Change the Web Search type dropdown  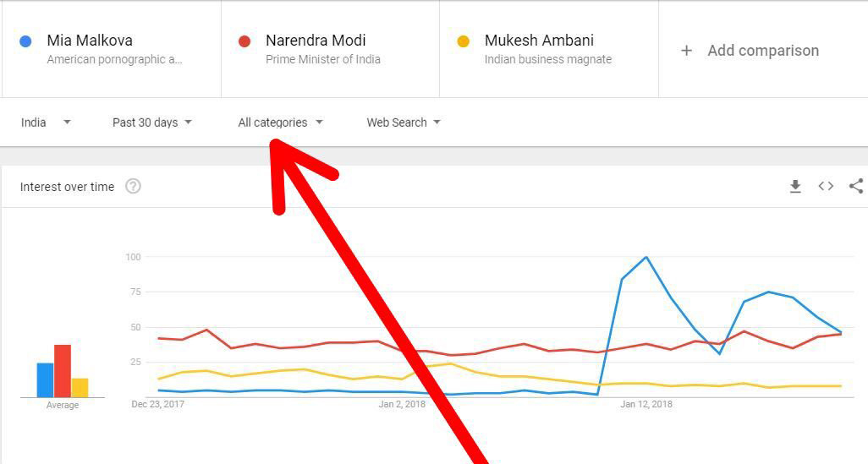[x=403, y=123]
